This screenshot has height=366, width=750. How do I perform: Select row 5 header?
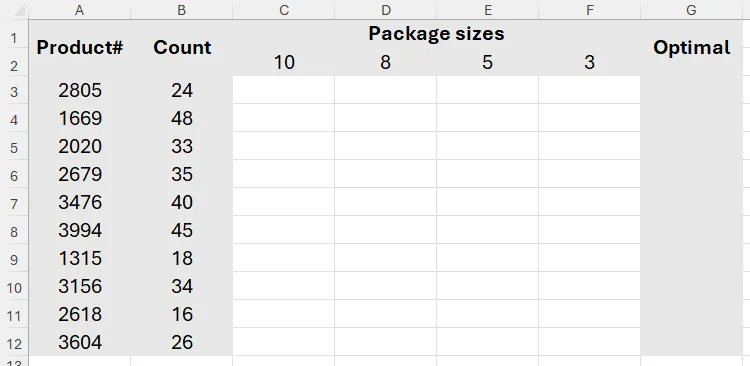[14, 146]
